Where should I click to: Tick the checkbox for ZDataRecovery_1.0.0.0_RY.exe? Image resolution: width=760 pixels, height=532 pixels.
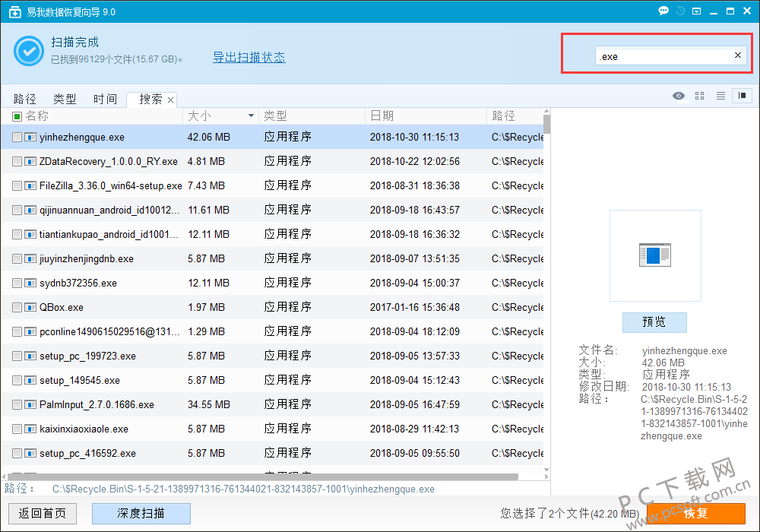[x=17, y=162]
